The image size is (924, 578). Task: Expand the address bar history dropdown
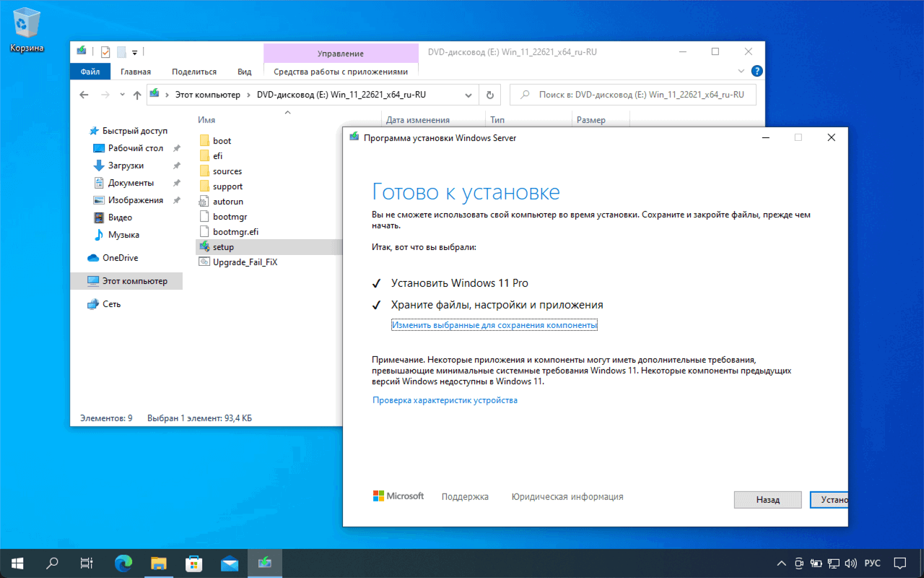468,95
